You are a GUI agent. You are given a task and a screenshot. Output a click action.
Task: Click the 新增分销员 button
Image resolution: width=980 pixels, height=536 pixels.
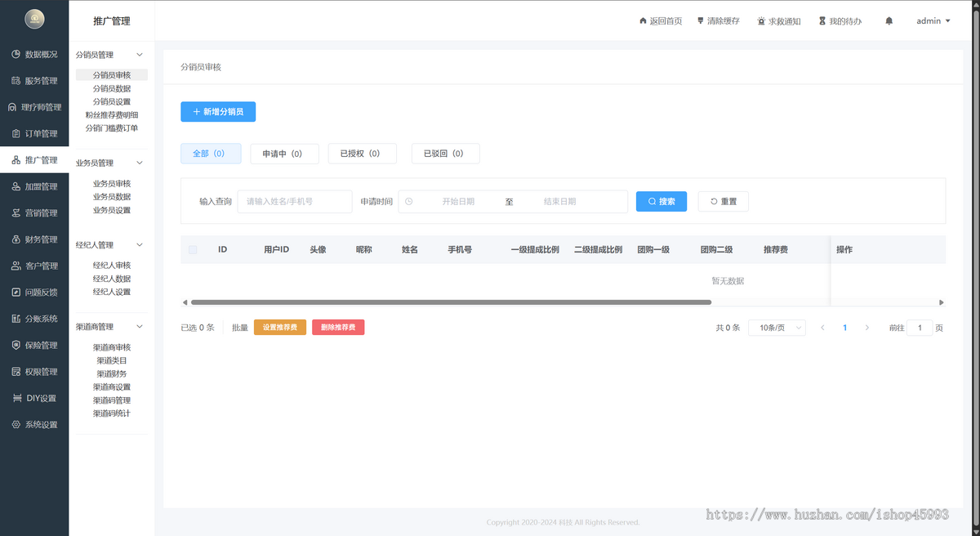[218, 112]
